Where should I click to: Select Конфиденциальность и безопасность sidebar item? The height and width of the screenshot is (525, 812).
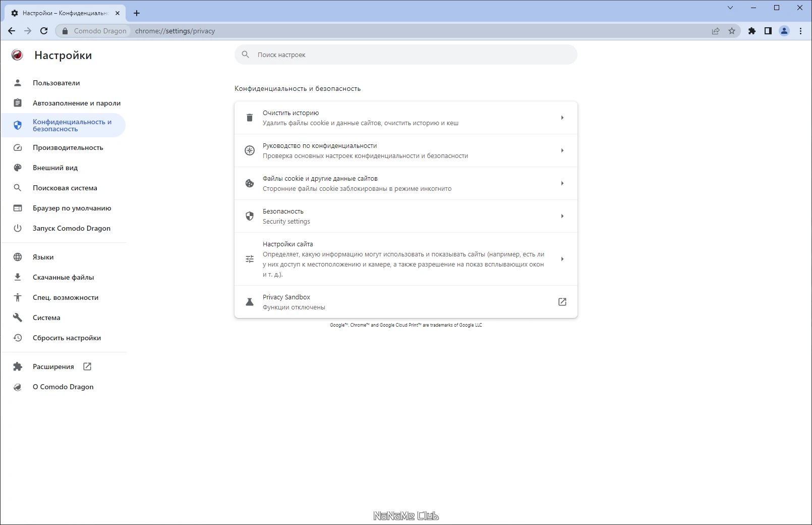pyautogui.click(x=63, y=125)
